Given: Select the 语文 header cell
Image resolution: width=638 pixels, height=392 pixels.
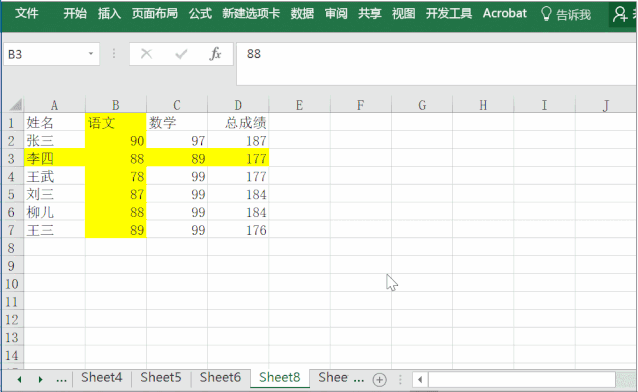Looking at the screenshot, I should point(116,123).
